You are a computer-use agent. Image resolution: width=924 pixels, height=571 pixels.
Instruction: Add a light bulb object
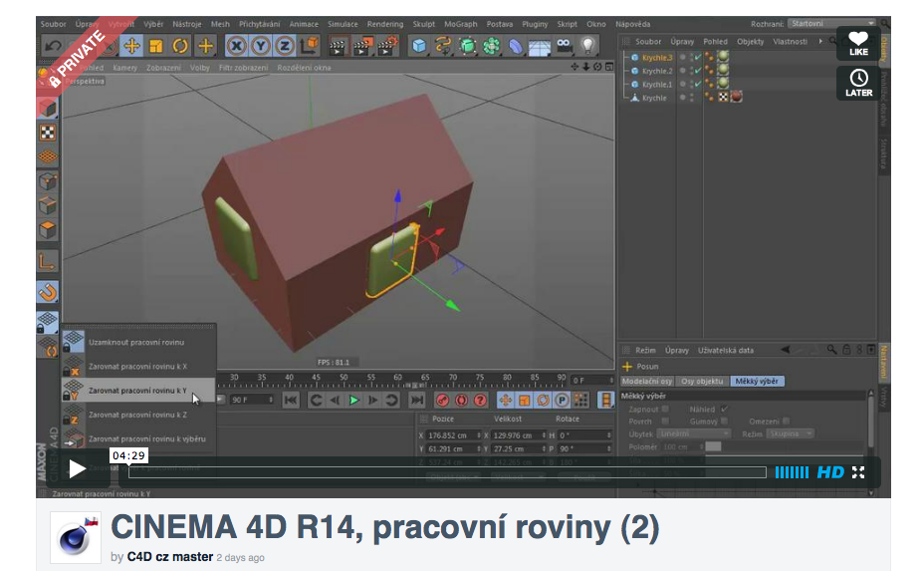click(587, 46)
